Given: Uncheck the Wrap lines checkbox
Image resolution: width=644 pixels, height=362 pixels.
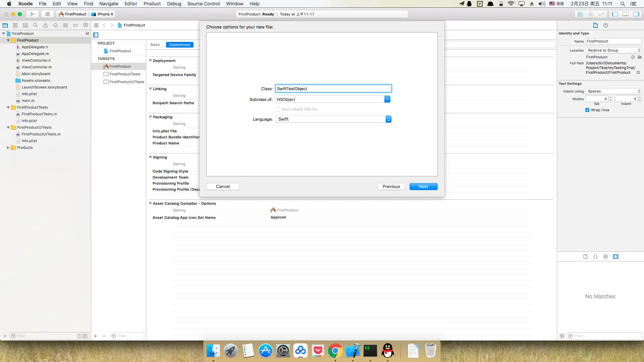Looking at the screenshot, I should [587, 110].
